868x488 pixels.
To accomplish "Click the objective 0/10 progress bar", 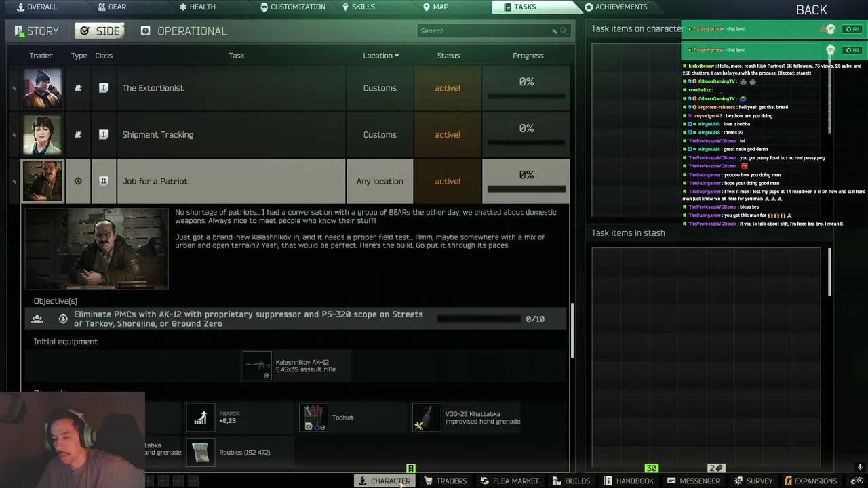I will pos(479,319).
